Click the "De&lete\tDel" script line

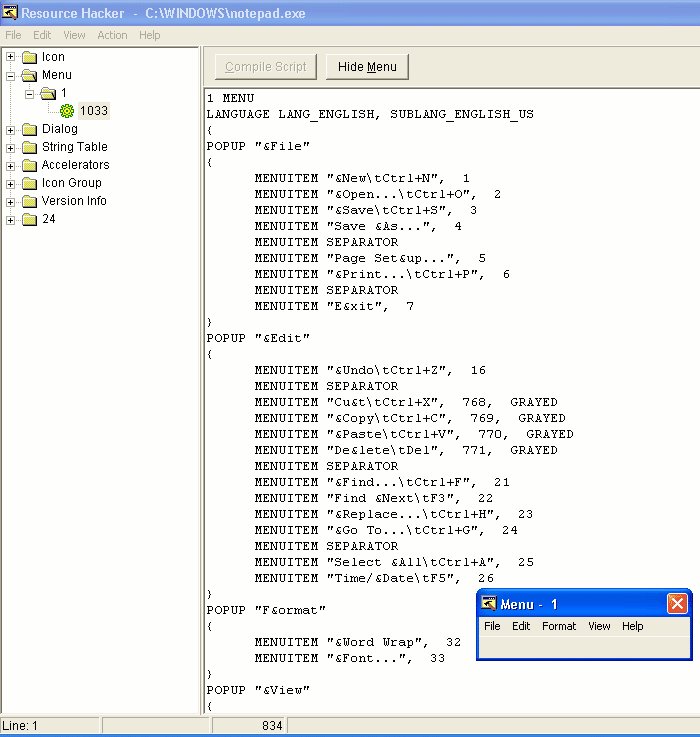pyautogui.click(x=406, y=450)
